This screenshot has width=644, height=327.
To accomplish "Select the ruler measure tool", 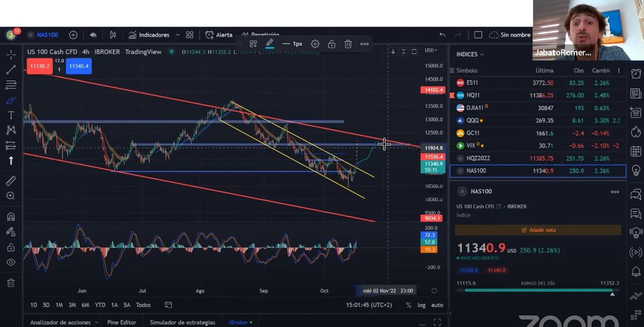I will (x=11, y=180).
